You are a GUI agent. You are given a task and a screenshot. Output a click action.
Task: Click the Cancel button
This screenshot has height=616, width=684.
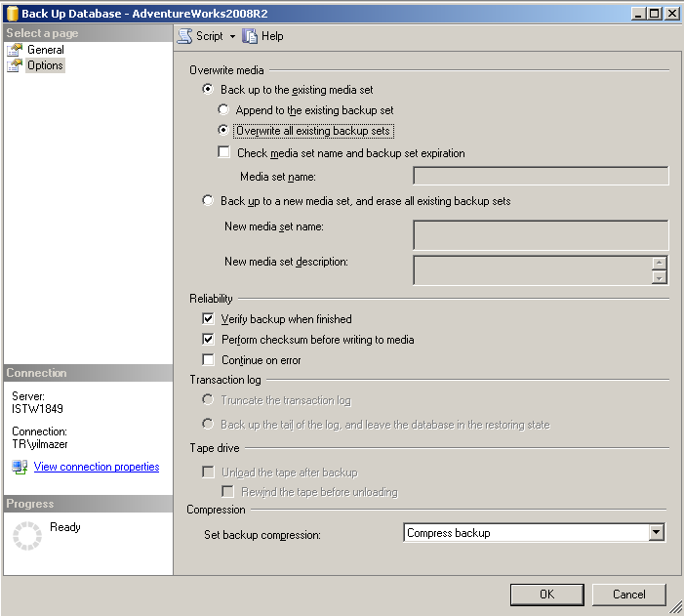[x=629, y=595]
